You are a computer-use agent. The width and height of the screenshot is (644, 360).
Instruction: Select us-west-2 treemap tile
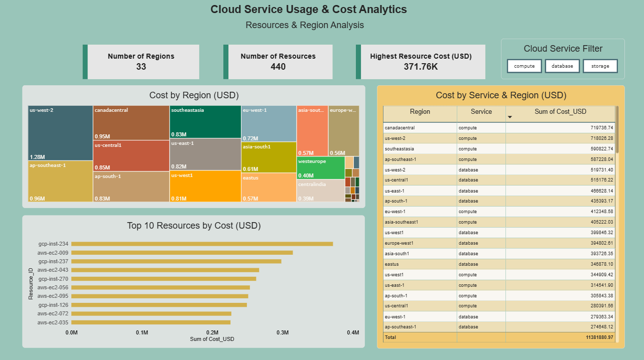(x=60, y=133)
